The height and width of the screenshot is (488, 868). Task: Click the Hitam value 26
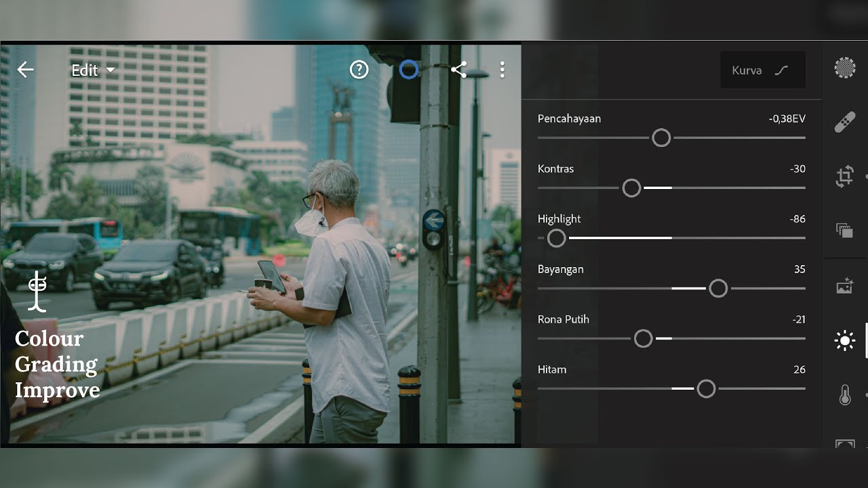click(800, 369)
